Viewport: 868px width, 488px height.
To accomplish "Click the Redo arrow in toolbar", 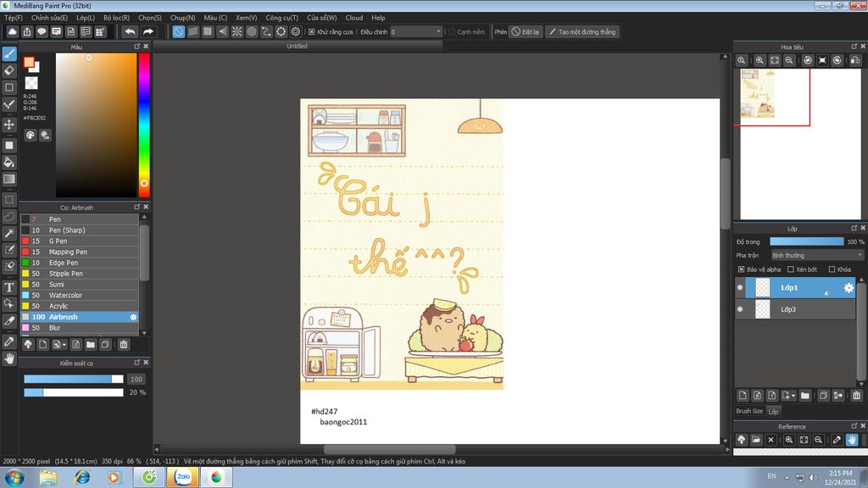I will point(147,31).
